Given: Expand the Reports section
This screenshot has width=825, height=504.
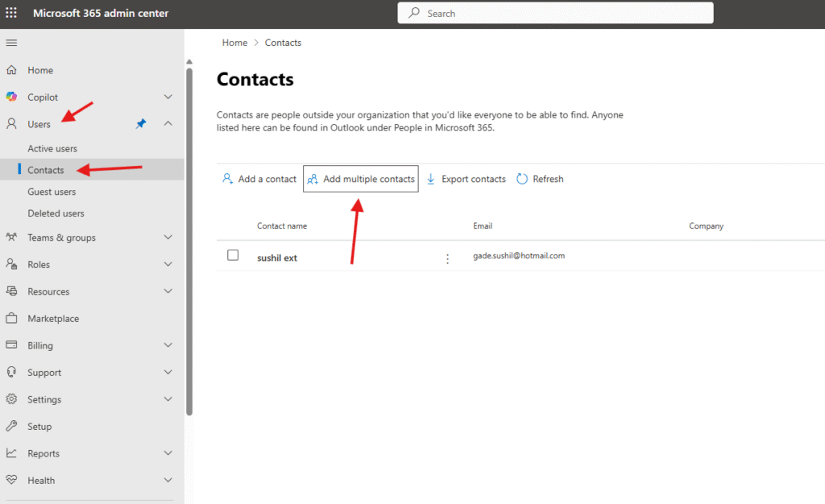Looking at the screenshot, I should (x=168, y=453).
